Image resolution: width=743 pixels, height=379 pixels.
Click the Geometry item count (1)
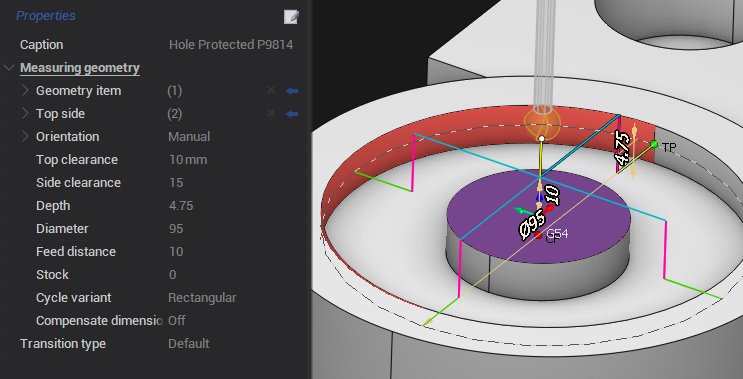click(x=174, y=90)
